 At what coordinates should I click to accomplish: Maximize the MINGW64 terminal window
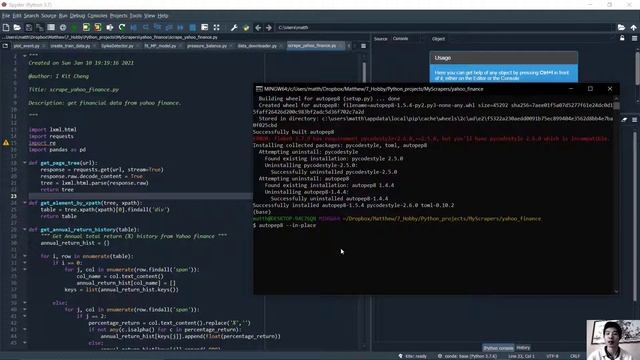[x=590, y=89]
